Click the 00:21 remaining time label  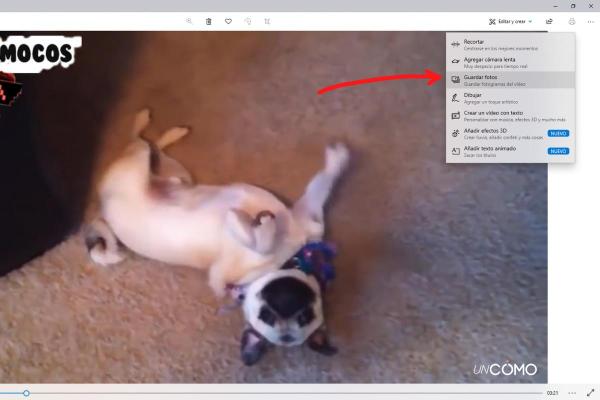553,393
